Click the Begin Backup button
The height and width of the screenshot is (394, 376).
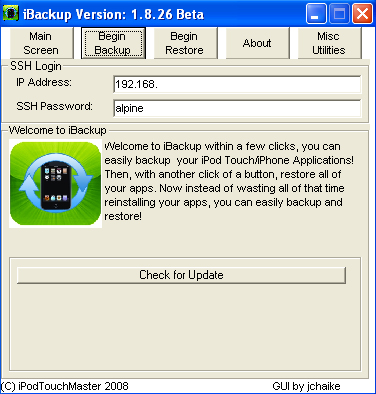click(x=113, y=43)
